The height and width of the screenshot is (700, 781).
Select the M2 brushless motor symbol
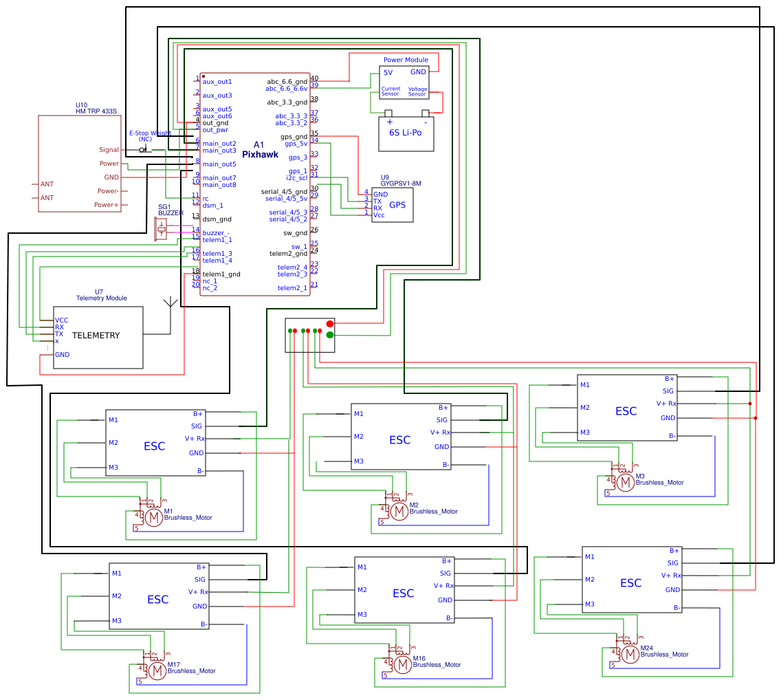(399, 511)
